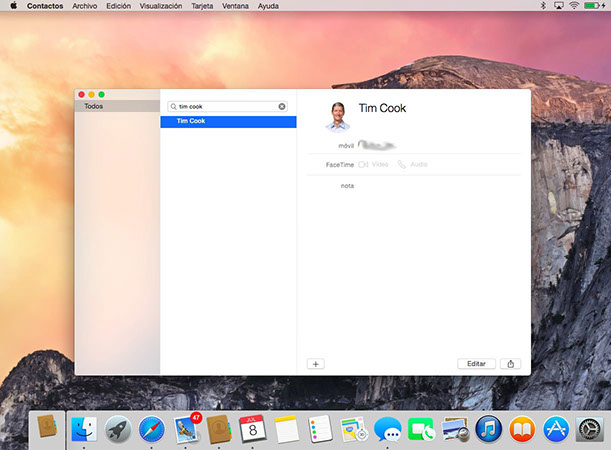The height and width of the screenshot is (450, 611).
Task: Click the Editar button
Action: (476, 364)
